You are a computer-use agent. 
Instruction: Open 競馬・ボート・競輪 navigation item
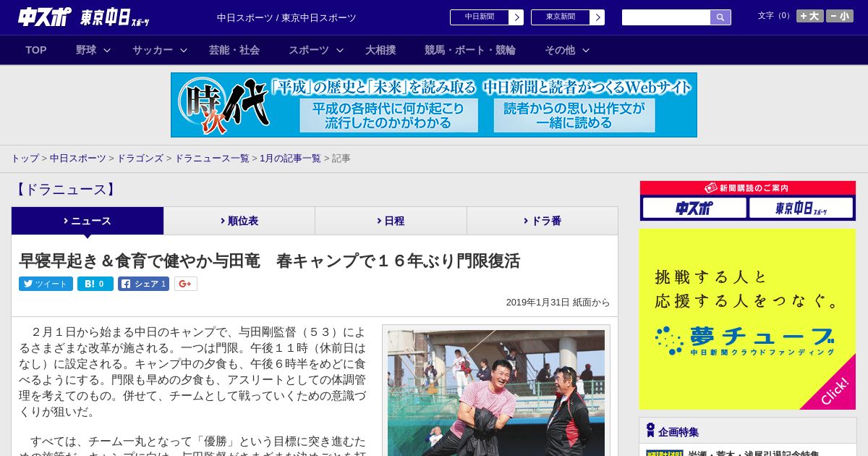coord(470,50)
